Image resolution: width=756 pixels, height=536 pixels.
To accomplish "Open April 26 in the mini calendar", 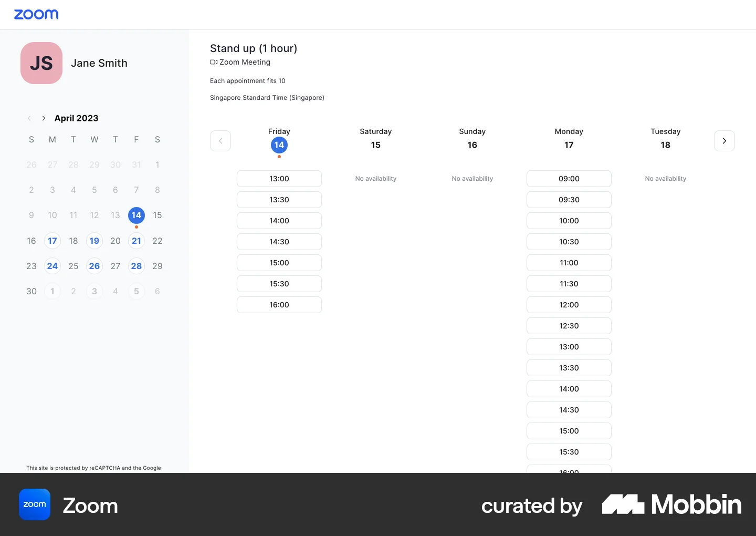I will point(94,266).
